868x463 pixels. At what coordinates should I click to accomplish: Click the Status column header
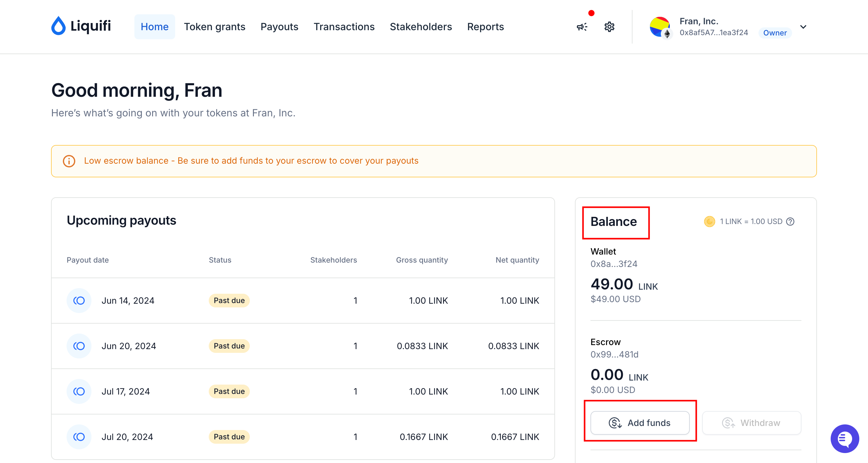pyautogui.click(x=220, y=260)
